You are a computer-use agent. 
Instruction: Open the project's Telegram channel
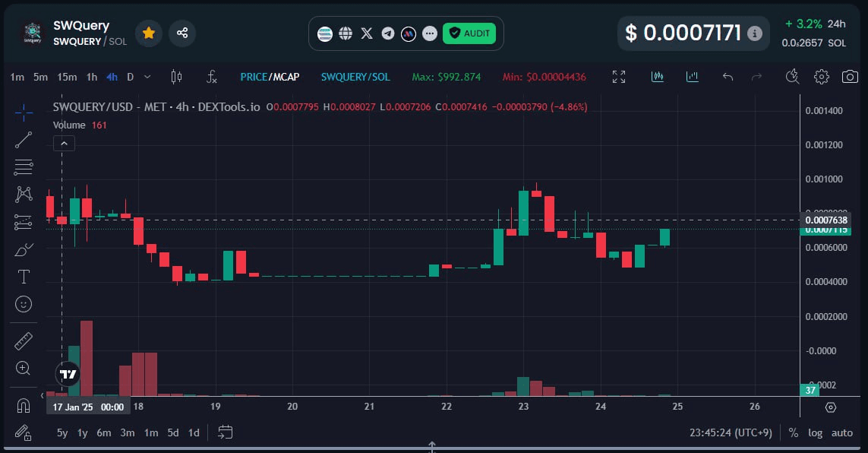388,33
